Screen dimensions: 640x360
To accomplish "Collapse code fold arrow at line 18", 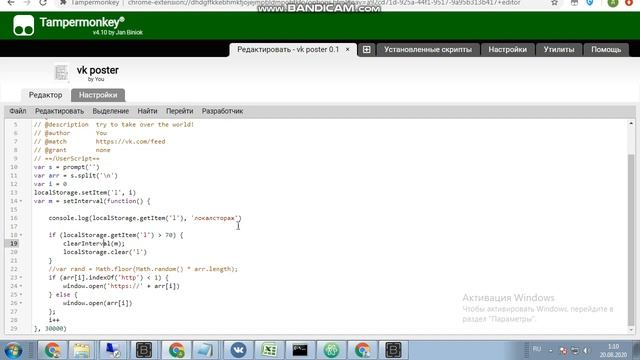I will [x=21, y=235].
